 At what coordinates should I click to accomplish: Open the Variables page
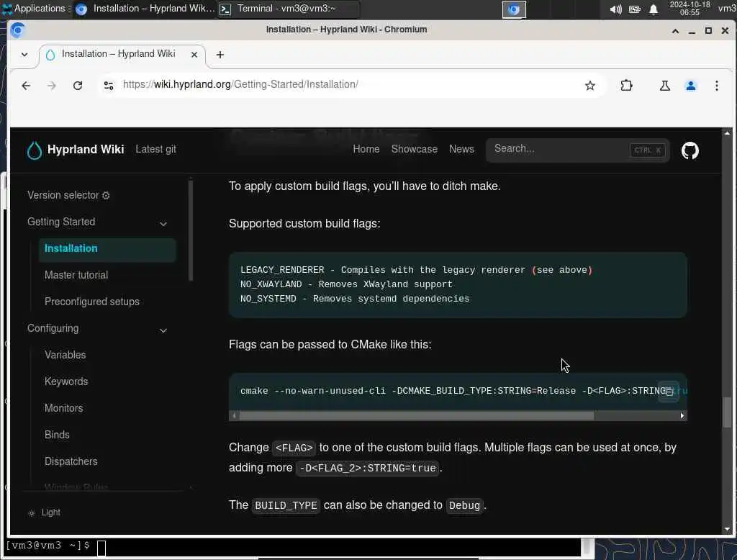[65, 355]
